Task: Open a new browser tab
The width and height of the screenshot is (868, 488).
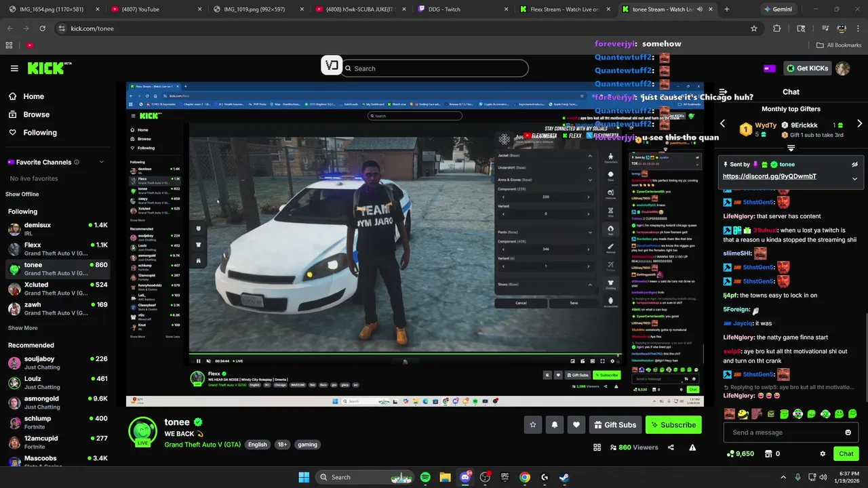Action: (x=726, y=9)
